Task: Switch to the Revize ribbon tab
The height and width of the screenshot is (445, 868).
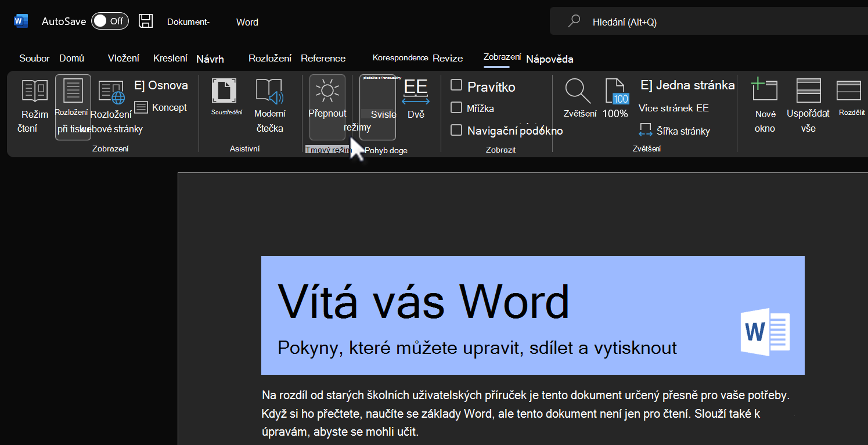Action: (448, 58)
